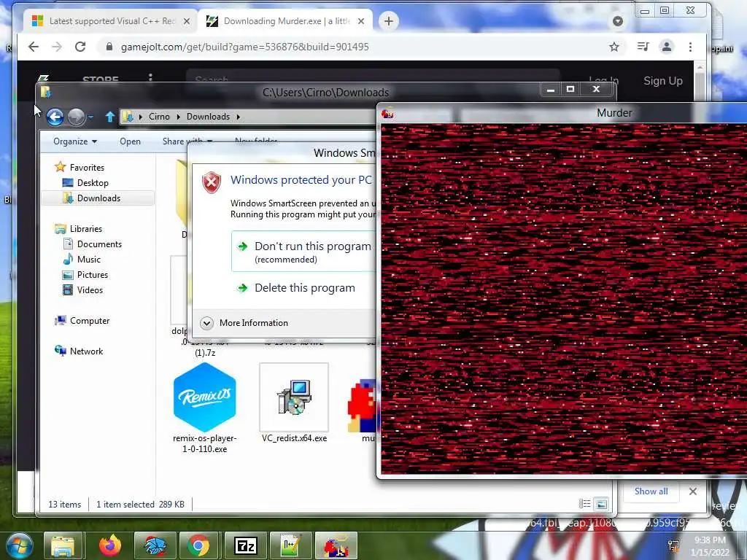Select Downloads in navigation pane
This screenshot has width=747, height=560.
point(98,198)
